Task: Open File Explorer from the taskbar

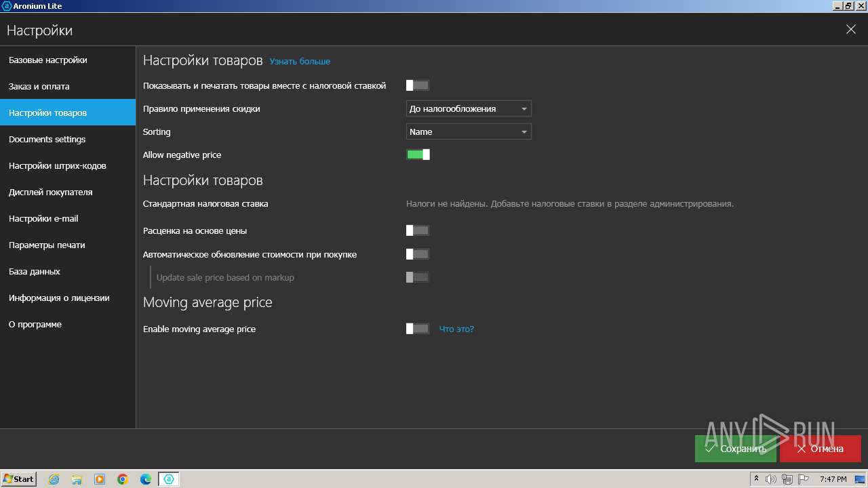Action: pyautogui.click(x=77, y=479)
